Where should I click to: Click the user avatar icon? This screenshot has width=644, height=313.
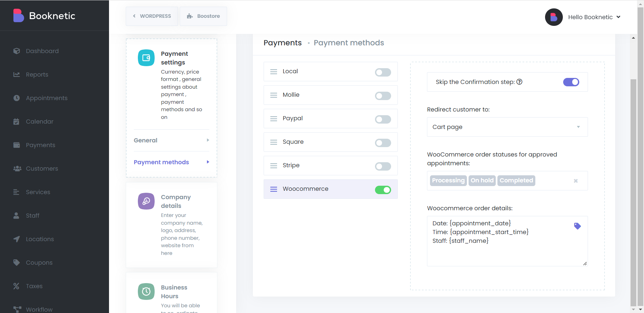tap(554, 17)
